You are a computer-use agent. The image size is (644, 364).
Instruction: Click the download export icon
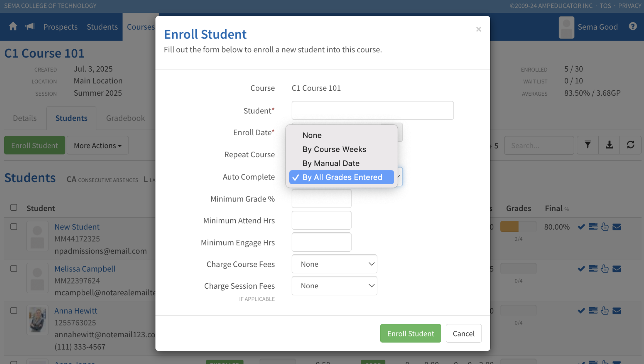(609, 145)
